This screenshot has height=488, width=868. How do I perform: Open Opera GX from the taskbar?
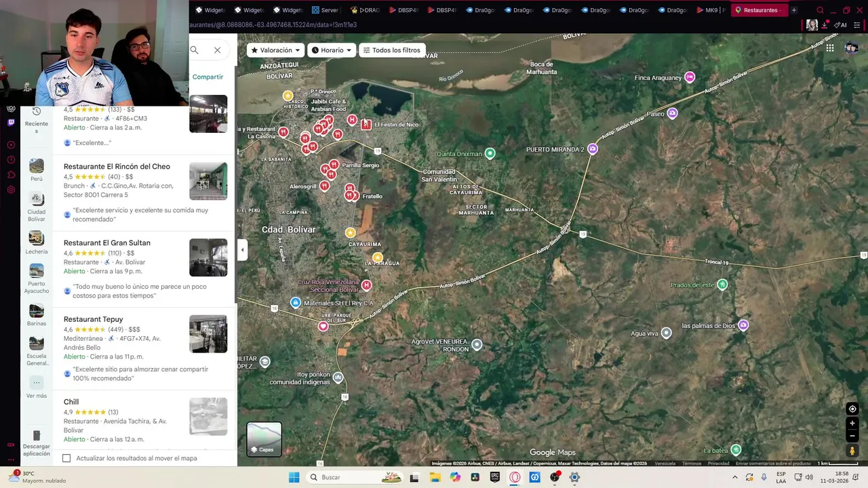[x=515, y=477]
